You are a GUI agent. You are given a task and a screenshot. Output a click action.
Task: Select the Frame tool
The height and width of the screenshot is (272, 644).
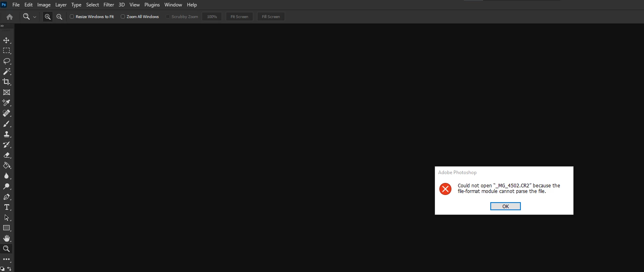pos(6,92)
